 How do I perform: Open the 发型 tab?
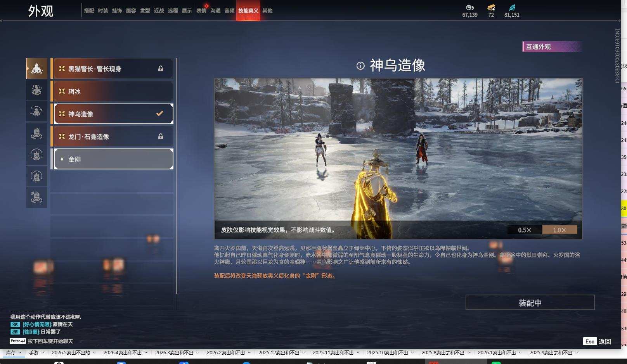pyautogui.click(x=145, y=11)
